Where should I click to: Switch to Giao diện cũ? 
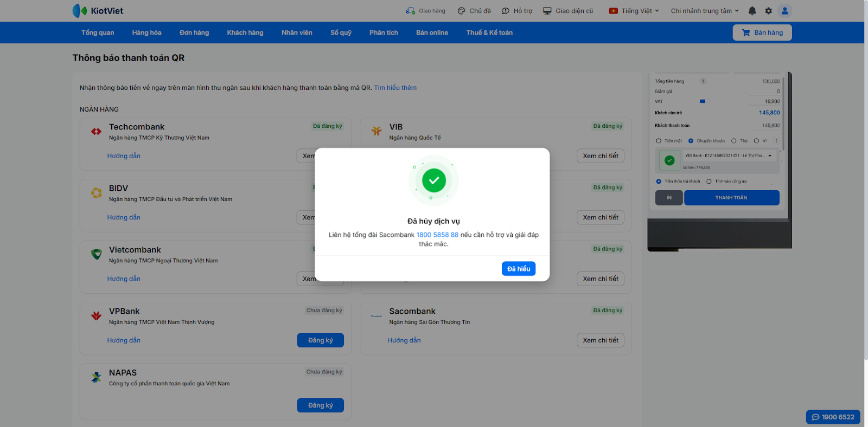tap(568, 11)
